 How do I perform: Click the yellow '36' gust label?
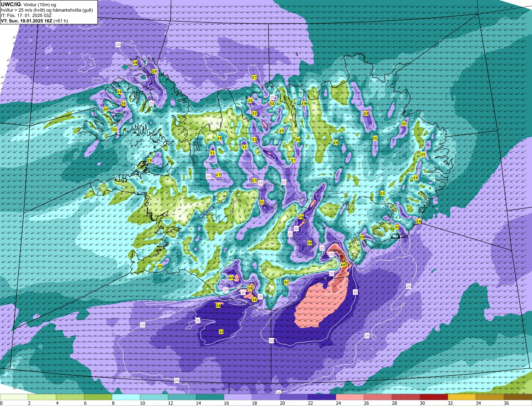click(254, 299)
